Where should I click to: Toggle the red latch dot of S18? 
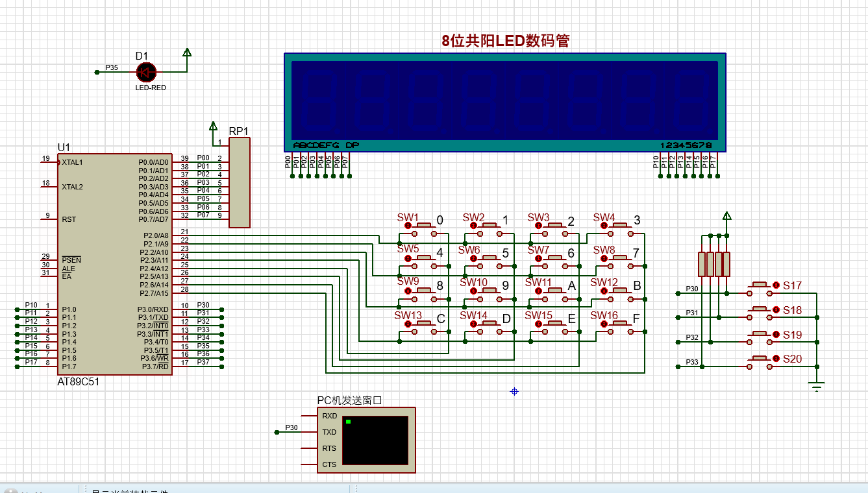(x=776, y=310)
